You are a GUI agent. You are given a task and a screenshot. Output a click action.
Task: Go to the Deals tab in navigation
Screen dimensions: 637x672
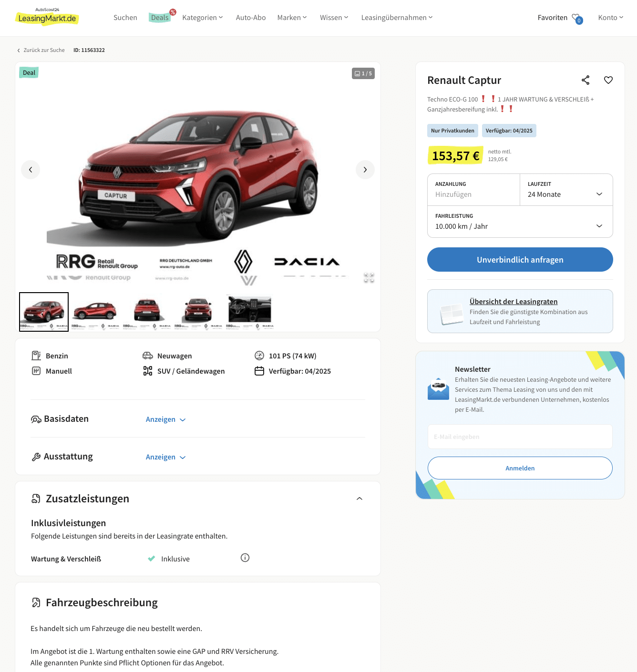(160, 18)
